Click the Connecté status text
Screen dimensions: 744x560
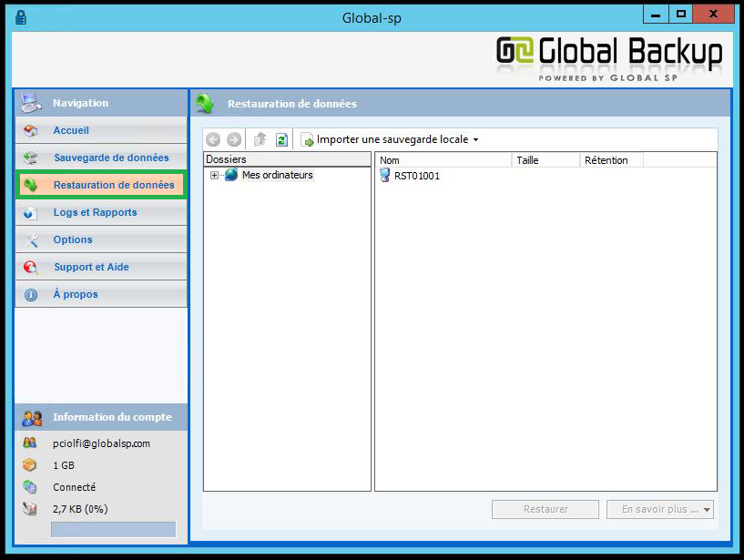point(74,487)
